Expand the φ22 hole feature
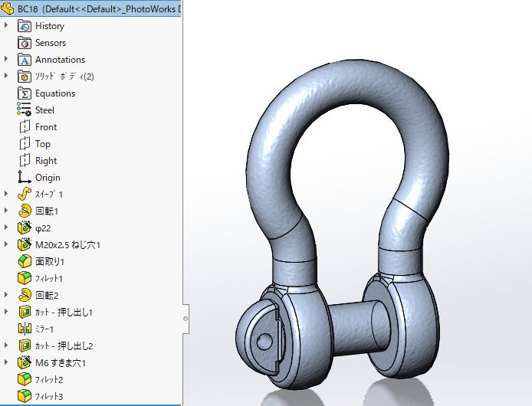532x406 pixels. (x=6, y=227)
